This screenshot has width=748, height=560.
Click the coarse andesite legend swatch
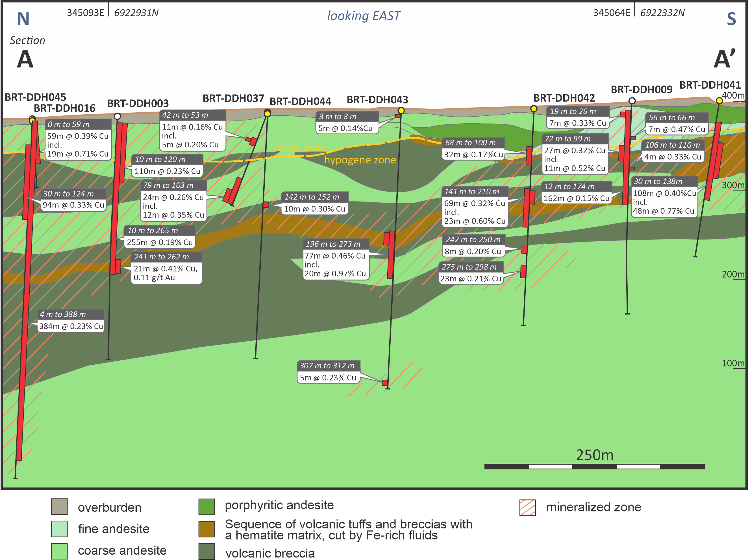[59, 551]
